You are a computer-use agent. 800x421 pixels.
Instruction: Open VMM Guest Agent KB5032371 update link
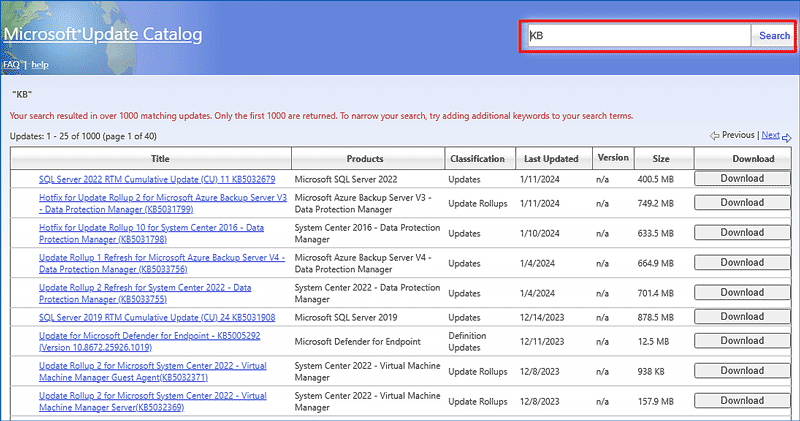tap(153, 372)
